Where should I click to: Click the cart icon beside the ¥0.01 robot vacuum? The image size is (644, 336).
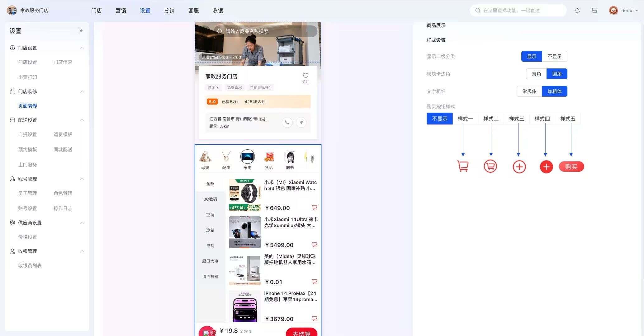[315, 281]
